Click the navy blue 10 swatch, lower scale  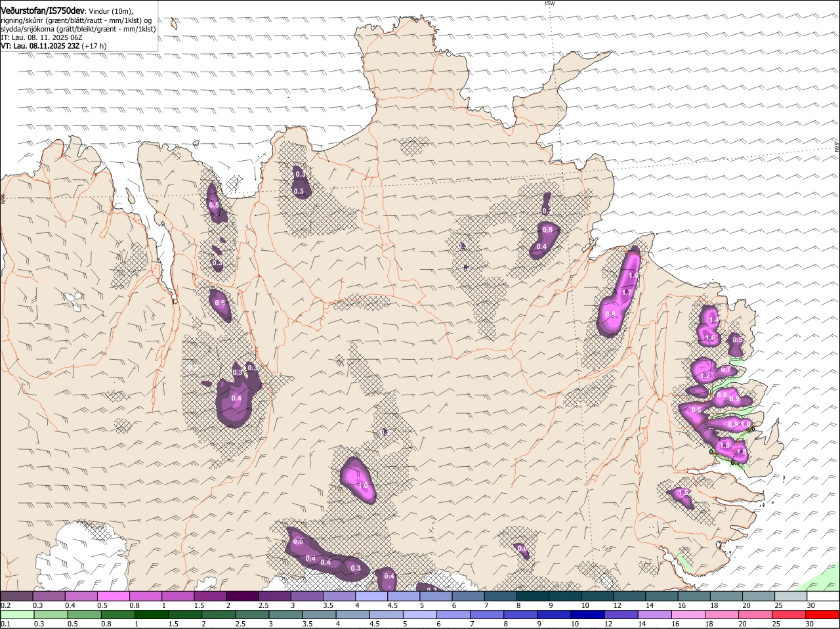click(588, 615)
